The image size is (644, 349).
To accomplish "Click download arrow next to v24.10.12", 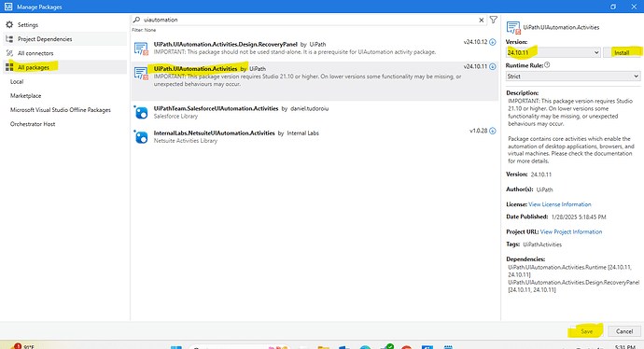I will [493, 42].
